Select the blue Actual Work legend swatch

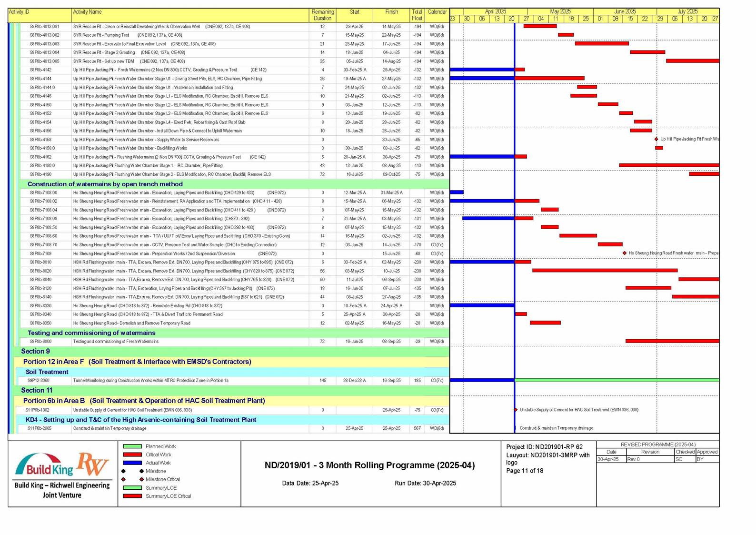click(132, 463)
